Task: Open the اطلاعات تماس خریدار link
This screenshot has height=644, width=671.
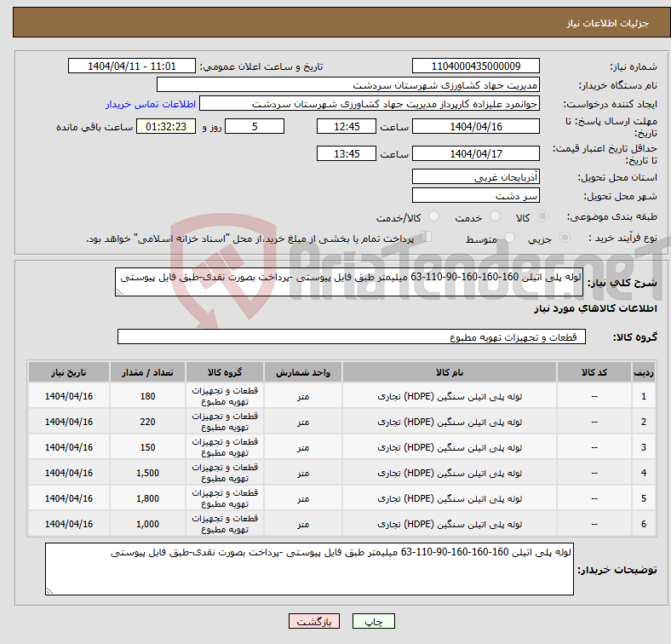Action: pos(151,104)
